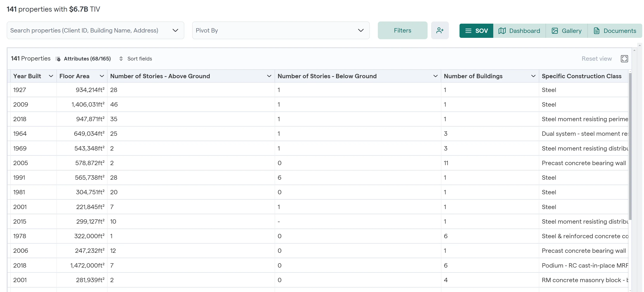This screenshot has height=292, width=644.
Task: Open the fullscreen expand table icon
Action: pyautogui.click(x=624, y=59)
